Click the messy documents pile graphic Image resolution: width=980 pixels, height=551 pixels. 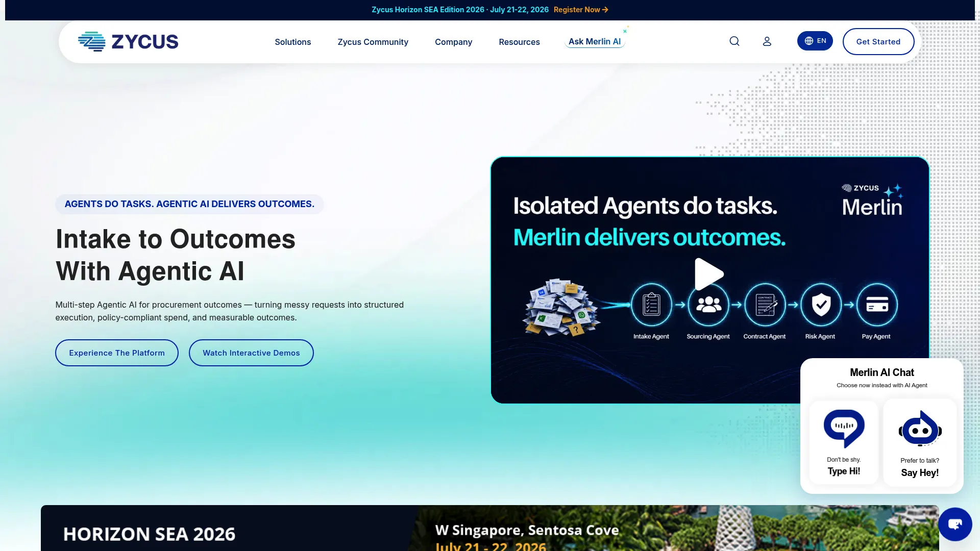(x=560, y=308)
